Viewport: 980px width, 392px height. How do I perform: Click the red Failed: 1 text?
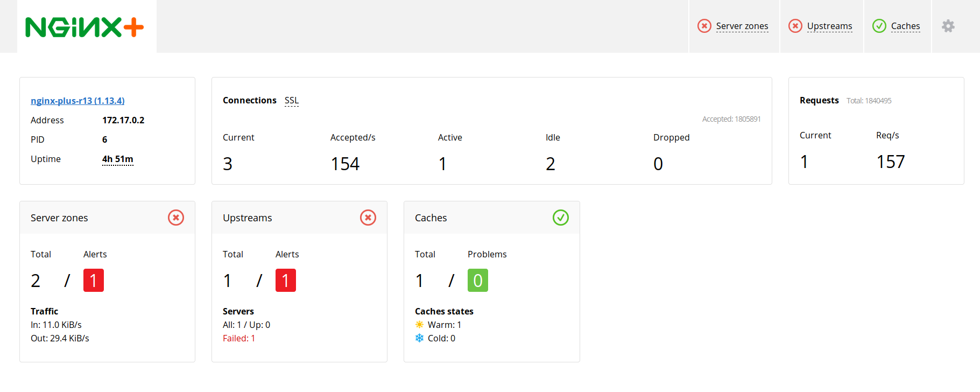click(x=239, y=338)
